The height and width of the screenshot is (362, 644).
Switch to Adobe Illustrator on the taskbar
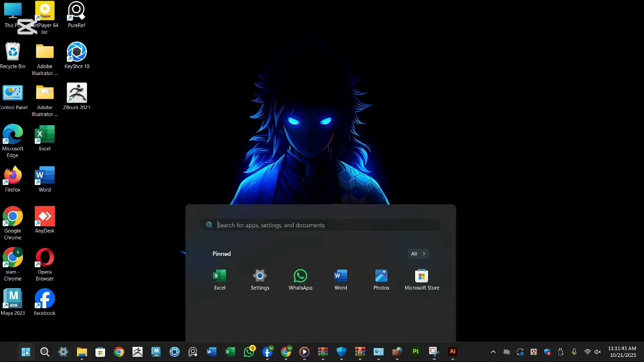click(x=452, y=352)
